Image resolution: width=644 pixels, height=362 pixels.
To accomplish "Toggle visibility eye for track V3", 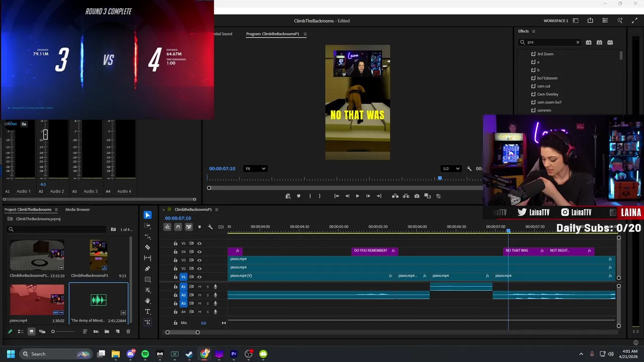I will 199,260.
